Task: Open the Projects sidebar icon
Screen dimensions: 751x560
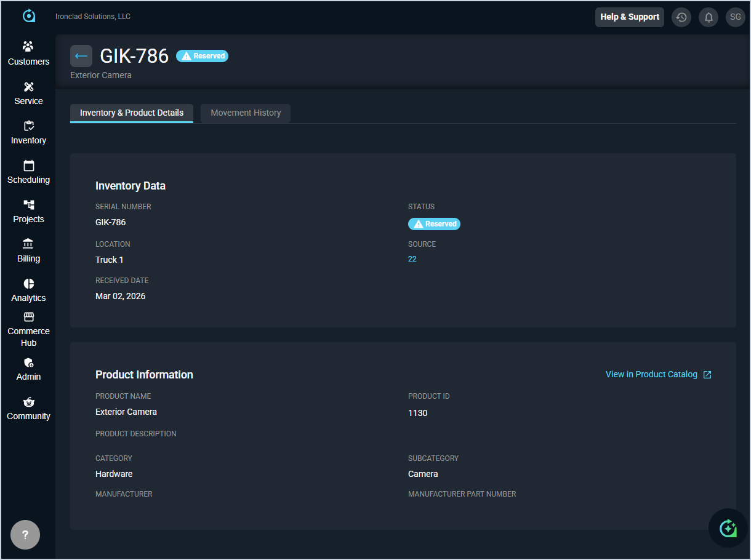Action: [28, 204]
